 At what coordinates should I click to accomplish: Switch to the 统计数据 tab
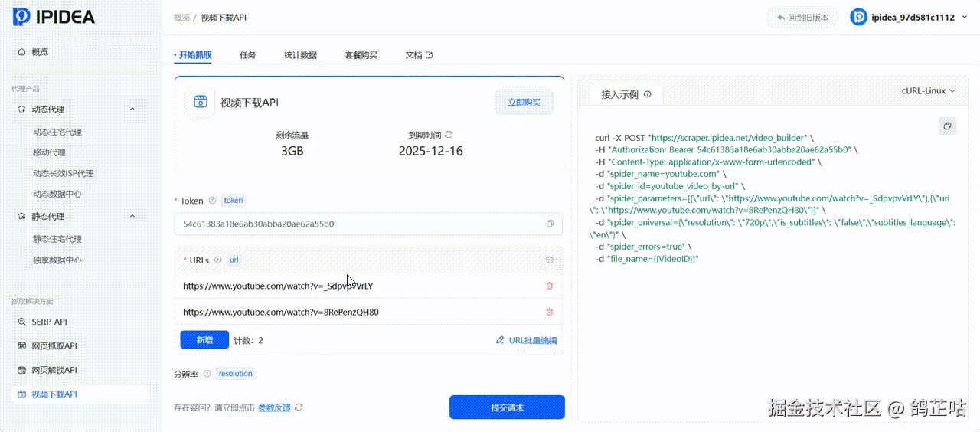pos(300,55)
